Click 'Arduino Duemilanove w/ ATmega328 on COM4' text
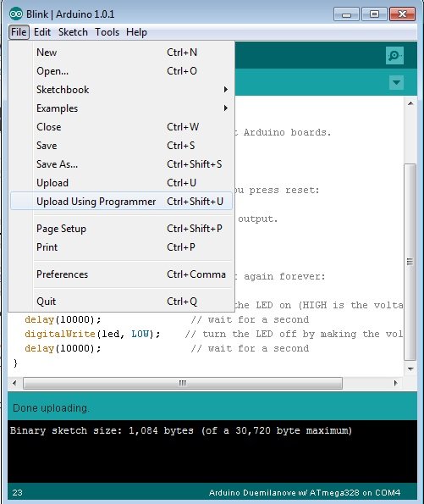This screenshot has height=504, width=424. [x=305, y=493]
